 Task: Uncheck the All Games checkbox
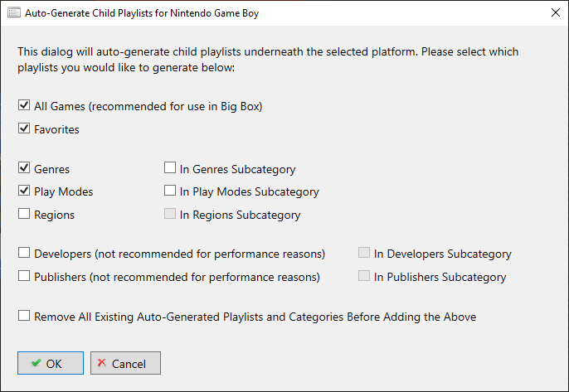[x=24, y=105]
